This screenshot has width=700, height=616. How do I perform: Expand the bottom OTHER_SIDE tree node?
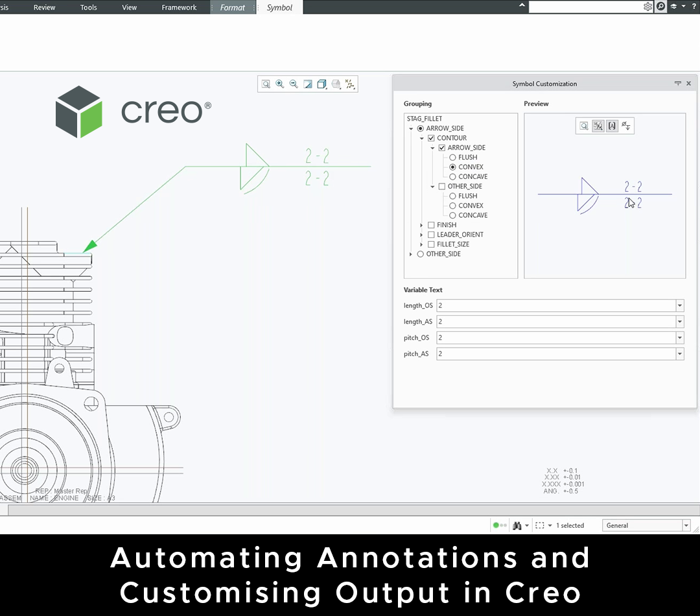tap(411, 254)
